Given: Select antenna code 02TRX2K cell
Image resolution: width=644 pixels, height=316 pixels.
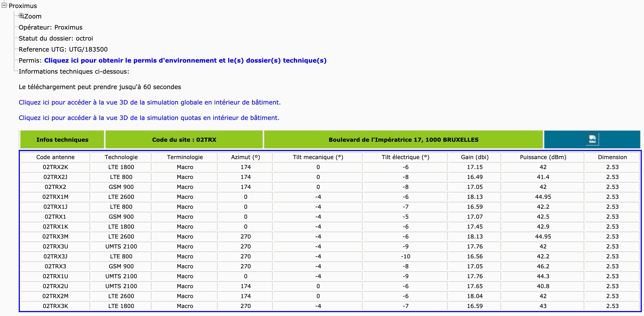Looking at the screenshot, I should [55, 167].
